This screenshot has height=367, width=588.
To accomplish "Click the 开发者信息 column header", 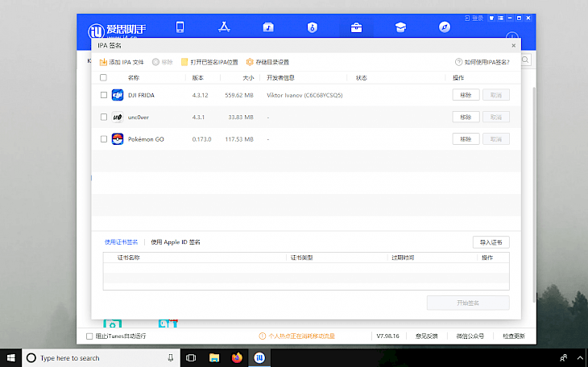I will [x=280, y=77].
